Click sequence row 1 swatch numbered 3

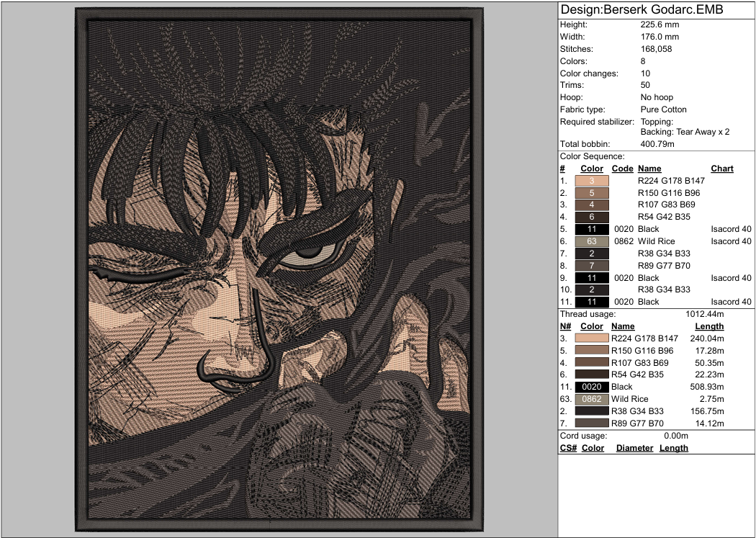tap(592, 181)
